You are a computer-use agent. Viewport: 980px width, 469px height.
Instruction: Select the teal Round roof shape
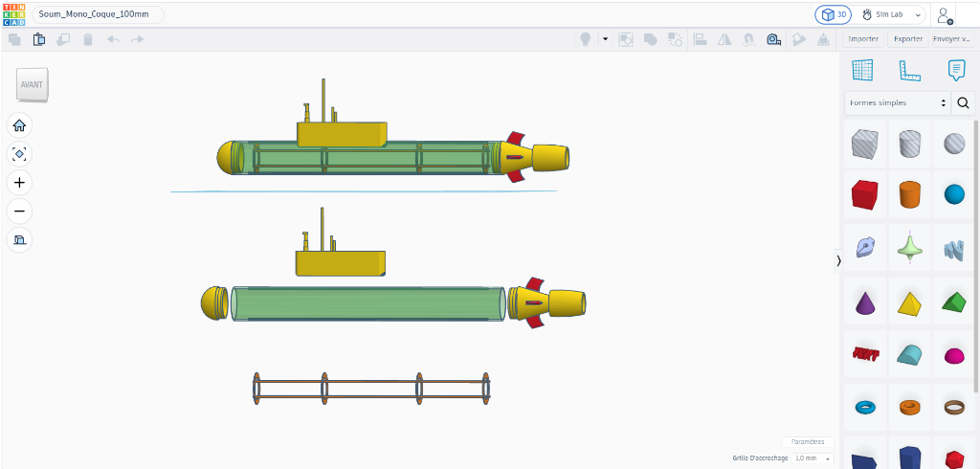(910, 354)
